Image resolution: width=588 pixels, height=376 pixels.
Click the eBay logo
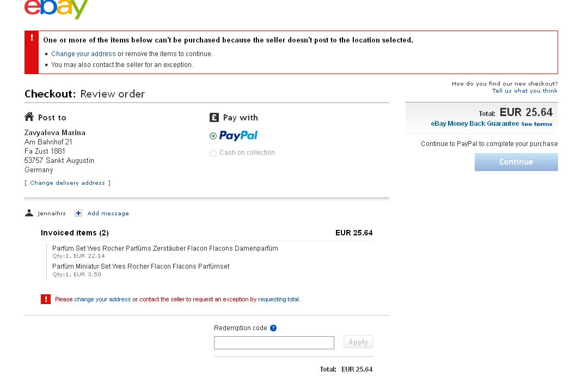click(56, 8)
